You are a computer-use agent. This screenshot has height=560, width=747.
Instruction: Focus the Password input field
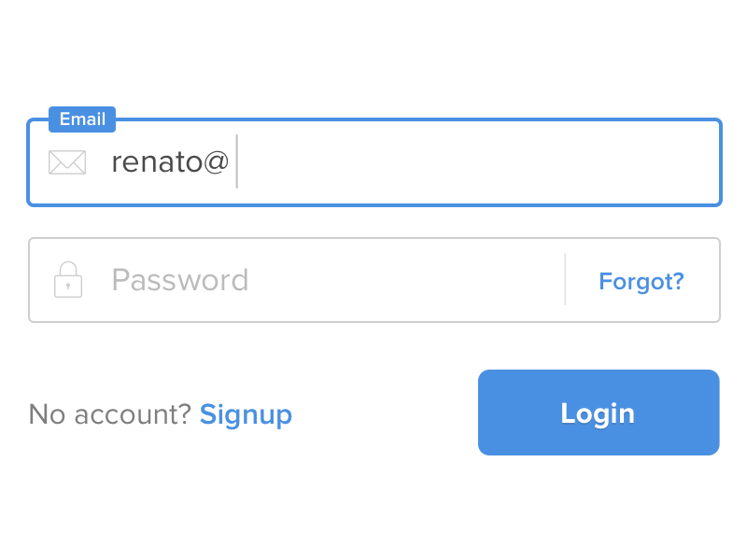[327, 280]
